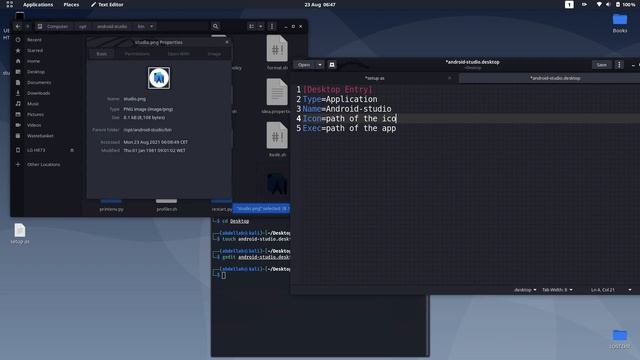
Task: Click the Type=Application line in editor
Action: tap(340, 100)
